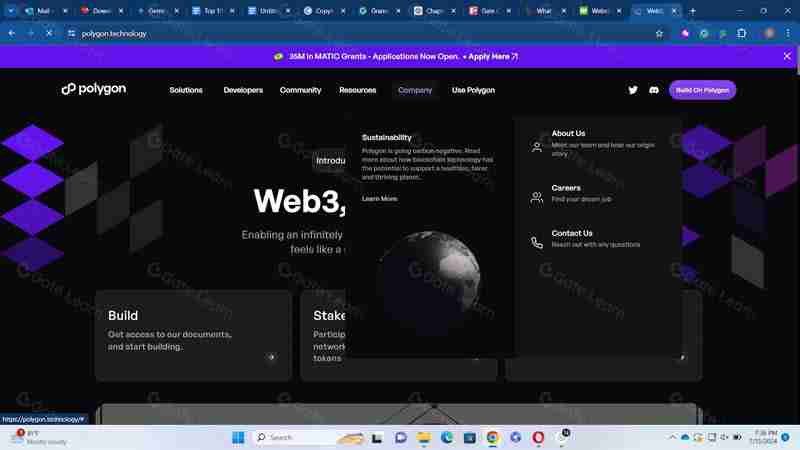Stop page loading with X icon
Image resolution: width=800 pixels, height=450 pixels.
[49, 33]
